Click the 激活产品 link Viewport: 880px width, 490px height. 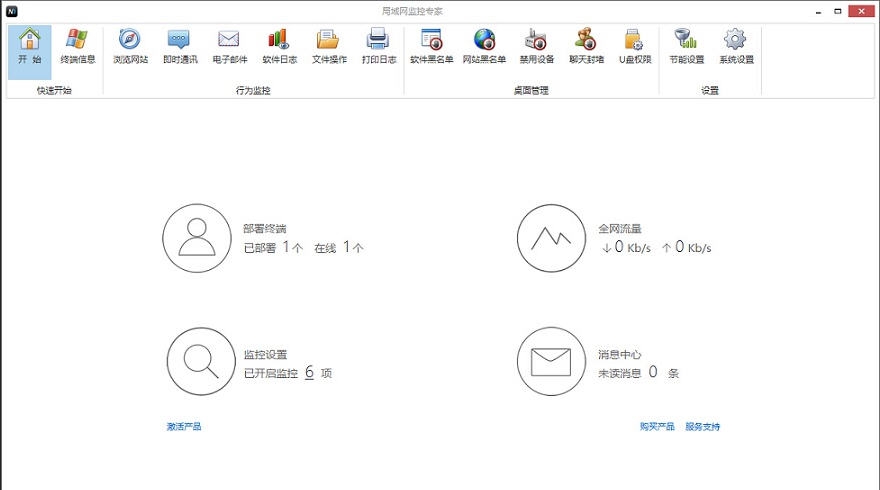[184, 427]
